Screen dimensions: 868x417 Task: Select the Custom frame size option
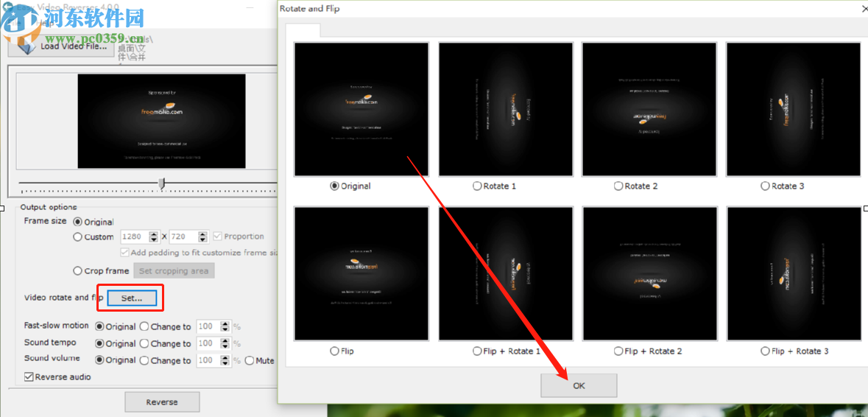tap(93, 237)
